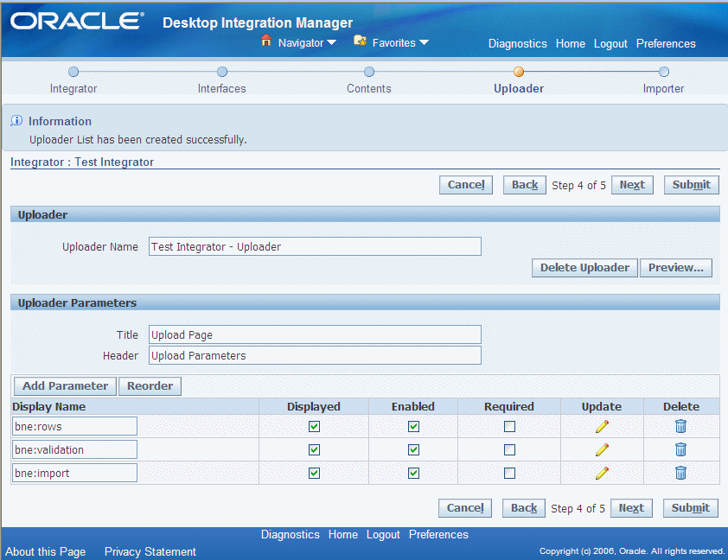
Task: Click Diagnostics link in the footer
Action: coord(291,534)
